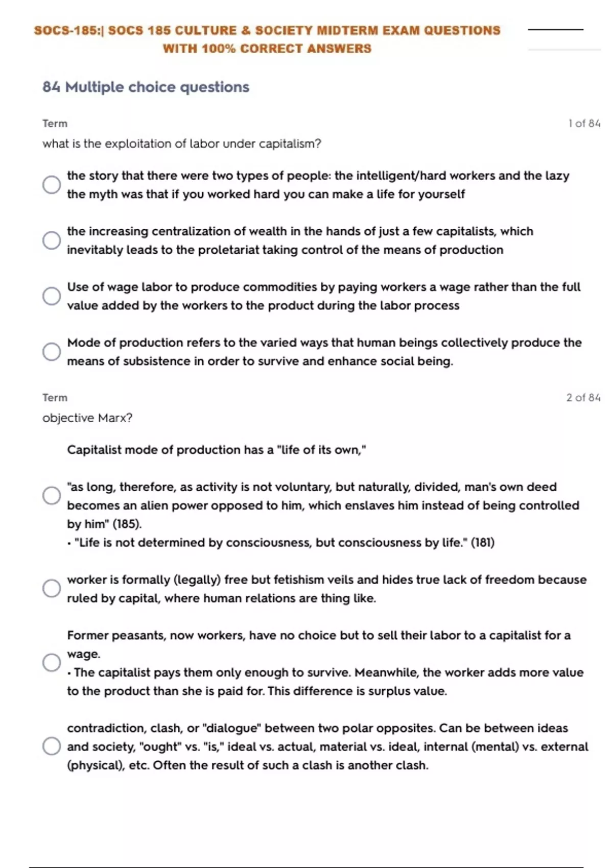This screenshot has width=613, height=868.
Task: Select the 'as long, therefore, as activity' radio
Action: pyautogui.click(x=52, y=495)
